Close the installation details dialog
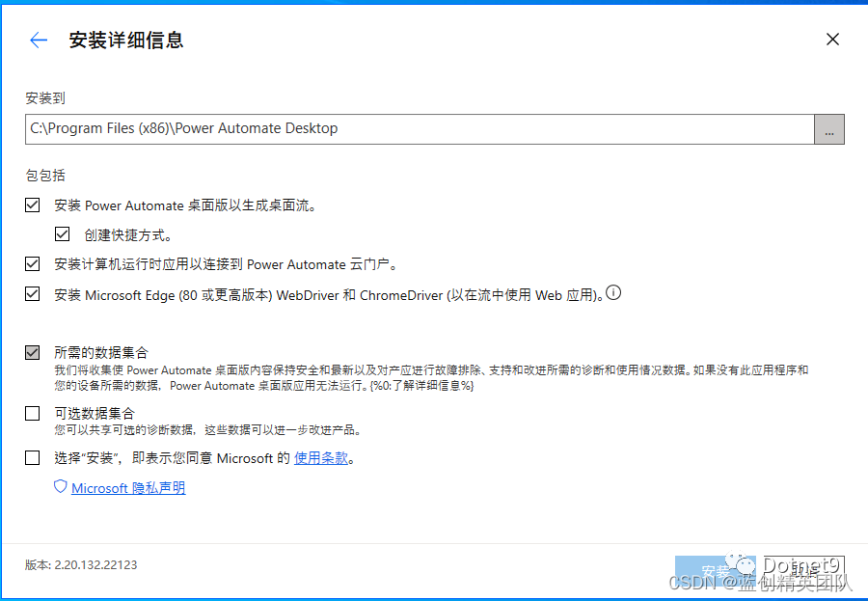The width and height of the screenshot is (868, 601). click(832, 40)
